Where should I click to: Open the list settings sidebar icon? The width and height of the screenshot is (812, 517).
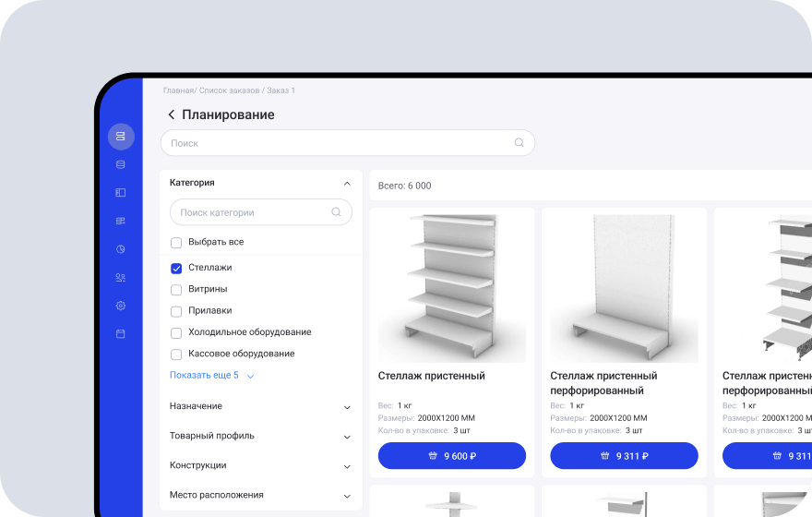tap(121, 222)
